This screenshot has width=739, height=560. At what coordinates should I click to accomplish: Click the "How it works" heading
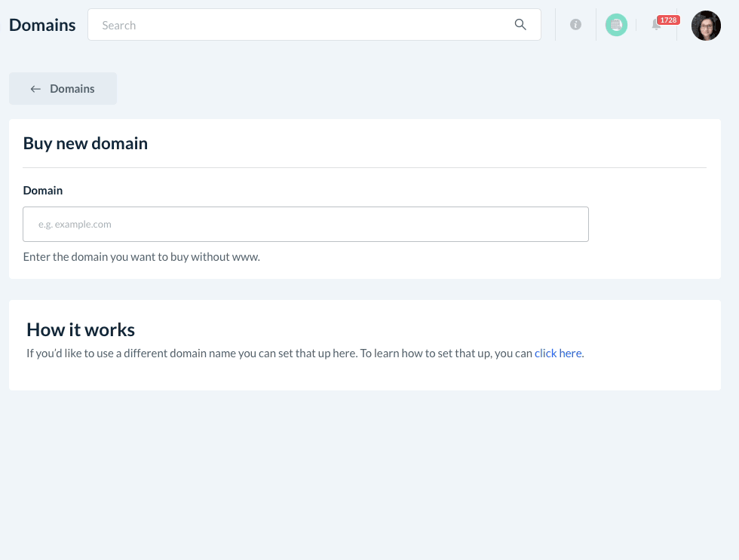point(81,329)
